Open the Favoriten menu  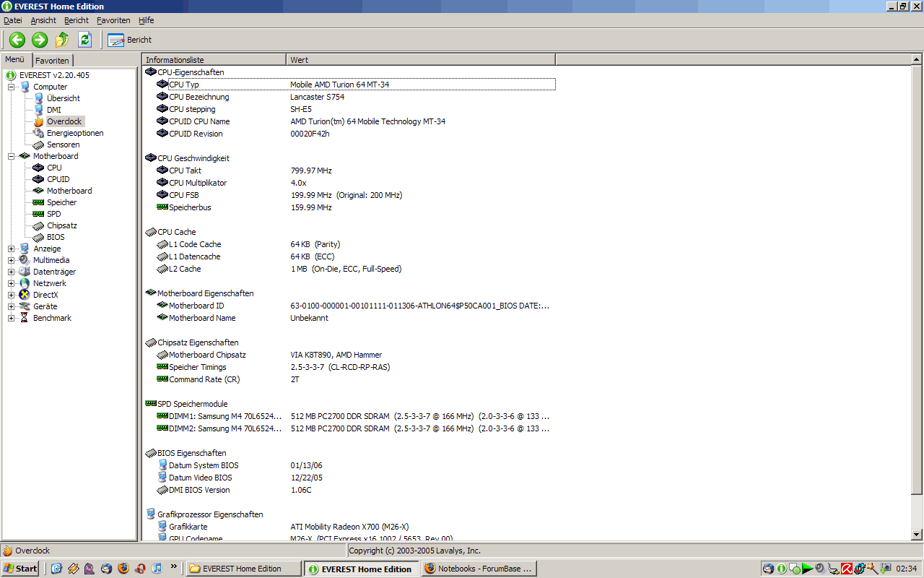tap(113, 20)
